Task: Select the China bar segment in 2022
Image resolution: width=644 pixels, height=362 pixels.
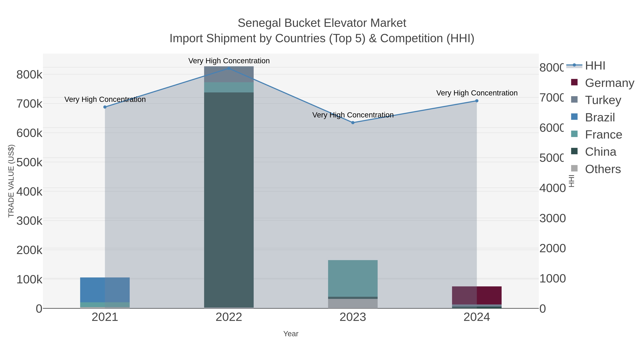Action: click(x=229, y=200)
